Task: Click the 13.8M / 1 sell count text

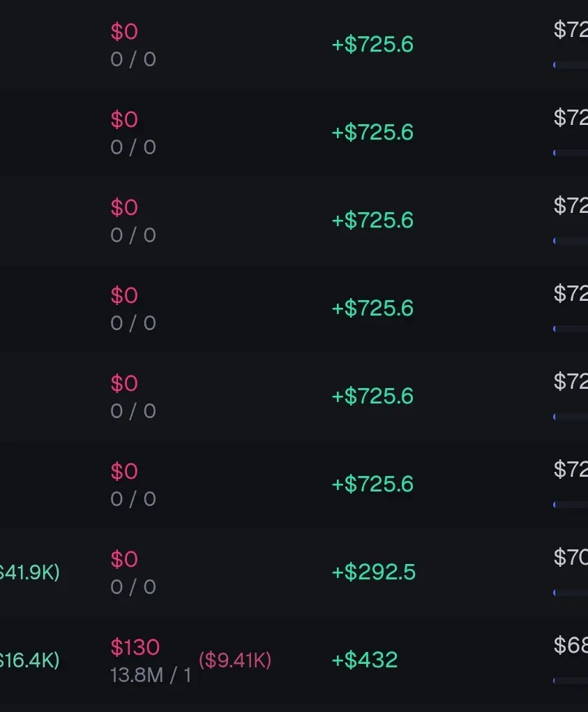Action: click(151, 675)
